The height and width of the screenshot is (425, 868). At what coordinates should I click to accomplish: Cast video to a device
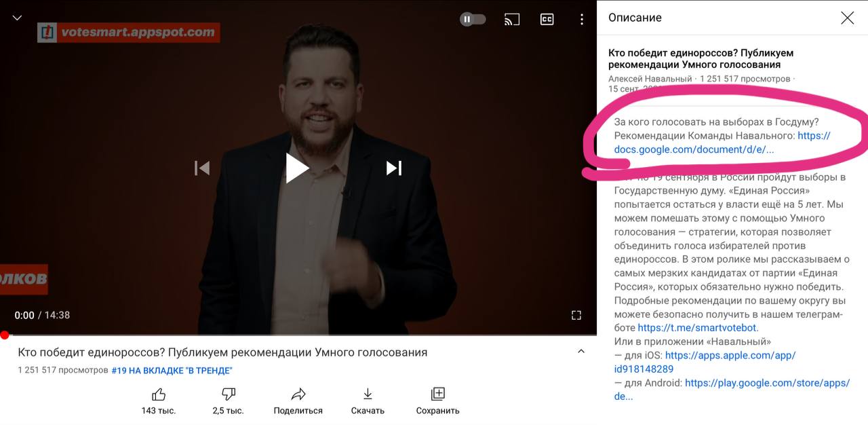tap(512, 19)
